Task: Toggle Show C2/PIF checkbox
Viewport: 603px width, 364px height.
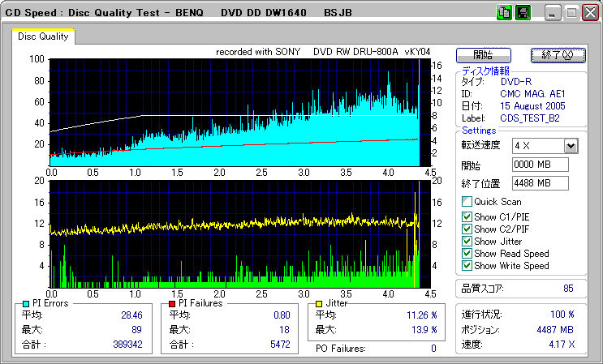Action: coord(467,229)
